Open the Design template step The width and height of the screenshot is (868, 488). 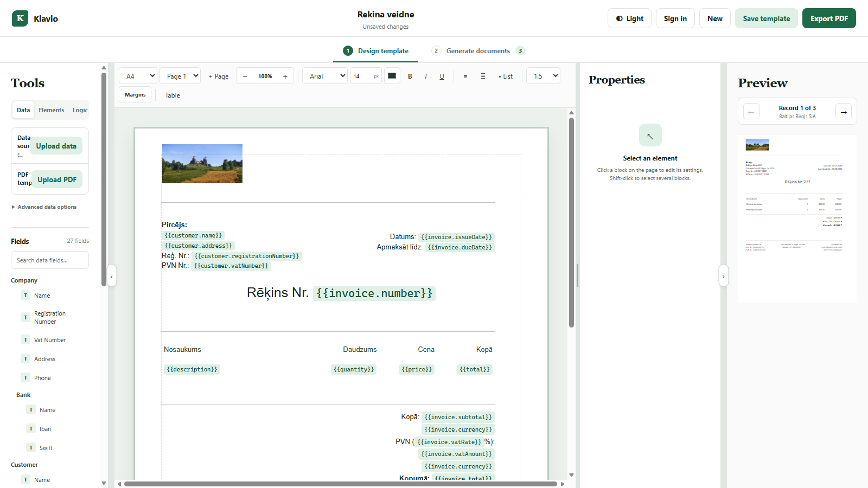tap(376, 51)
